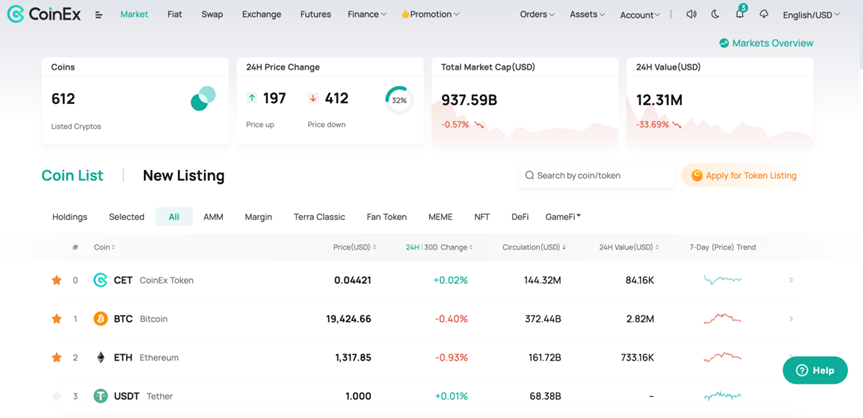
Task: Filter by Terra Classic category
Action: [319, 217]
